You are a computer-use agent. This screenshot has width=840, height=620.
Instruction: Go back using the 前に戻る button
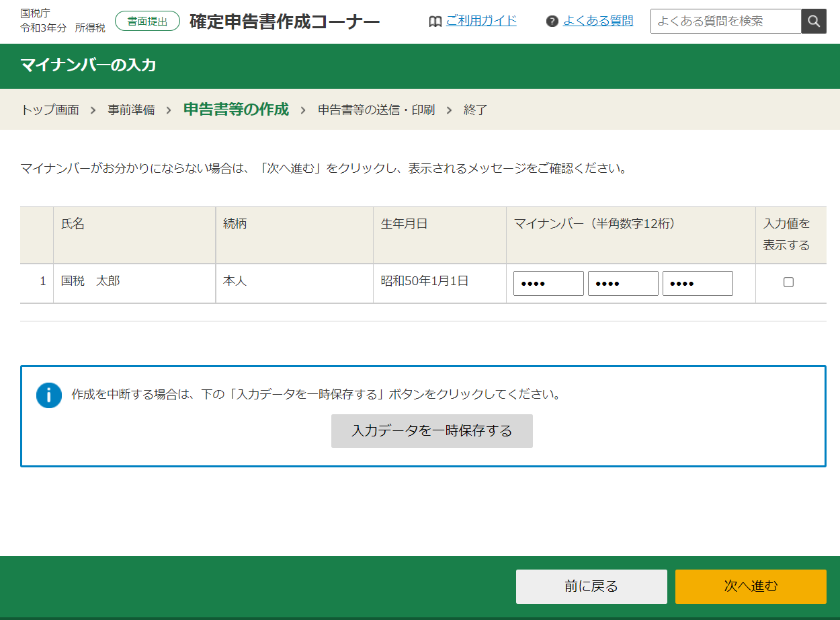(x=591, y=586)
